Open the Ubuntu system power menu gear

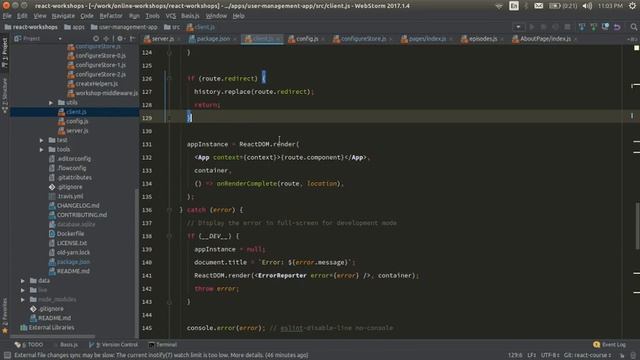click(632, 6)
